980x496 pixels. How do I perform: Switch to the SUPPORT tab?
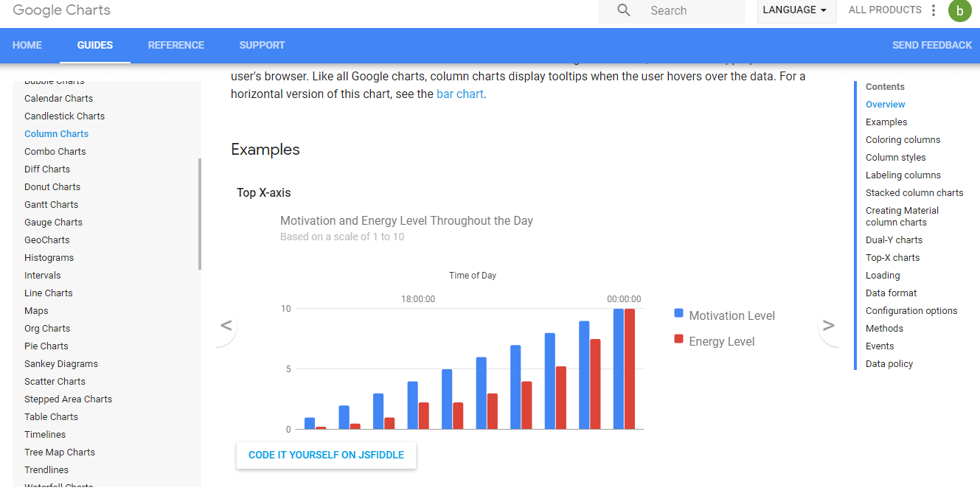(262, 45)
